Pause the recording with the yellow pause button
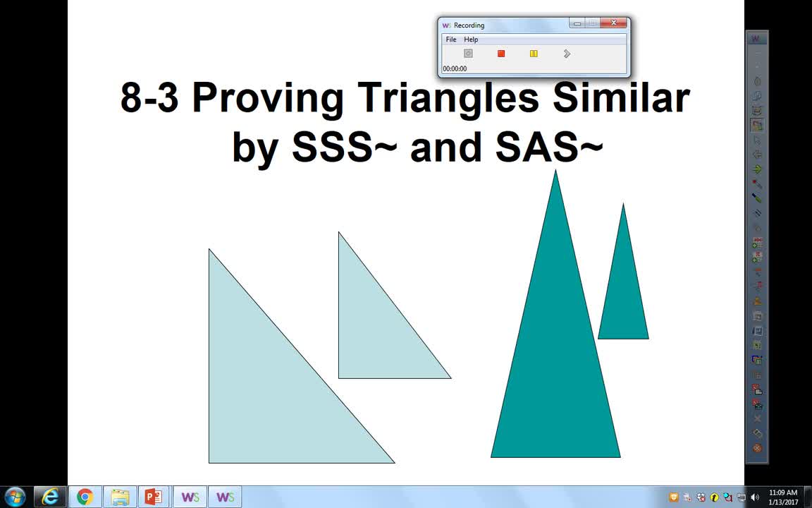The height and width of the screenshot is (508, 812). [534, 53]
